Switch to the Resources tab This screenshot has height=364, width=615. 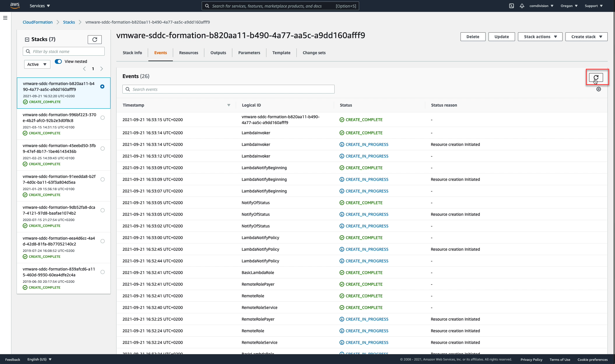[x=188, y=53]
